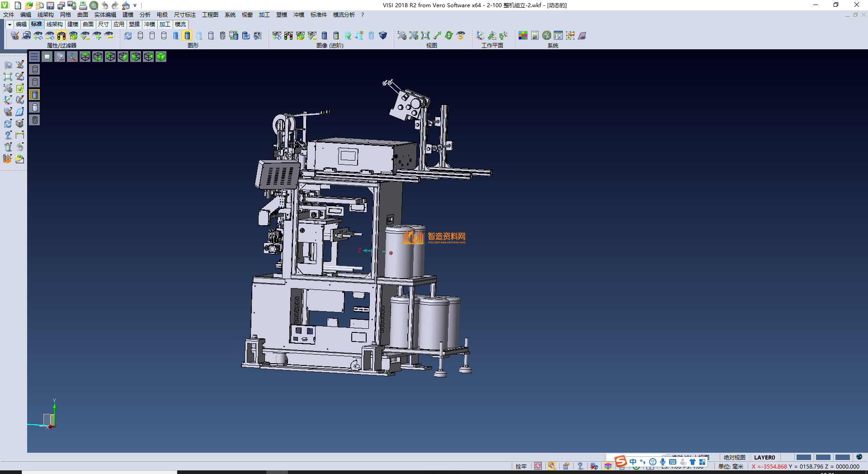Open the toolbar tab dropdown arrow left of 编辑
868x474 pixels.
tap(9, 24)
